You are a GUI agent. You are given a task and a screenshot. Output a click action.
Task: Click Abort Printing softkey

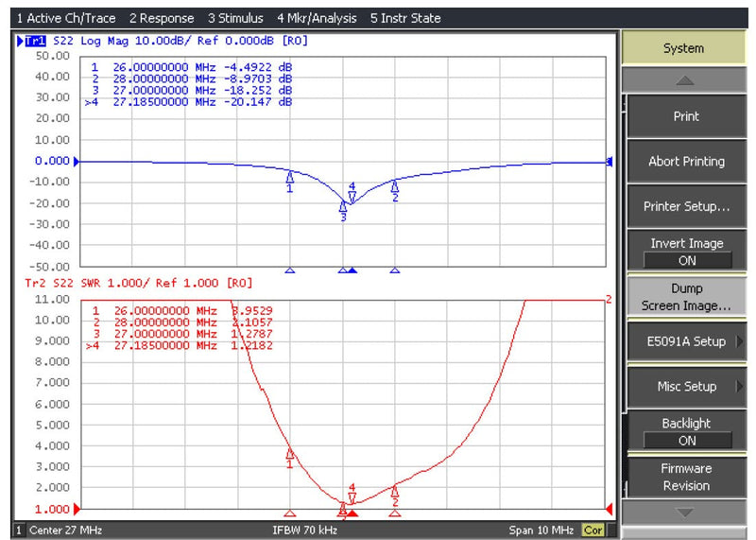pyautogui.click(x=686, y=161)
